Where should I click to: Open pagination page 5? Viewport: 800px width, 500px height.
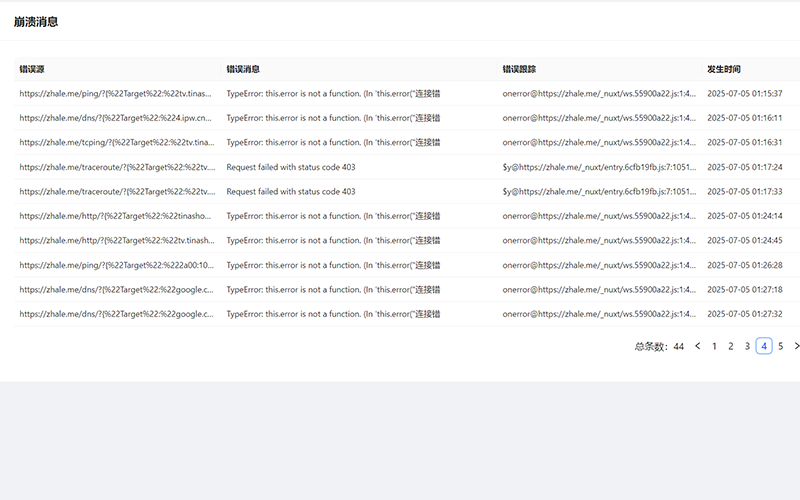pyautogui.click(x=780, y=346)
